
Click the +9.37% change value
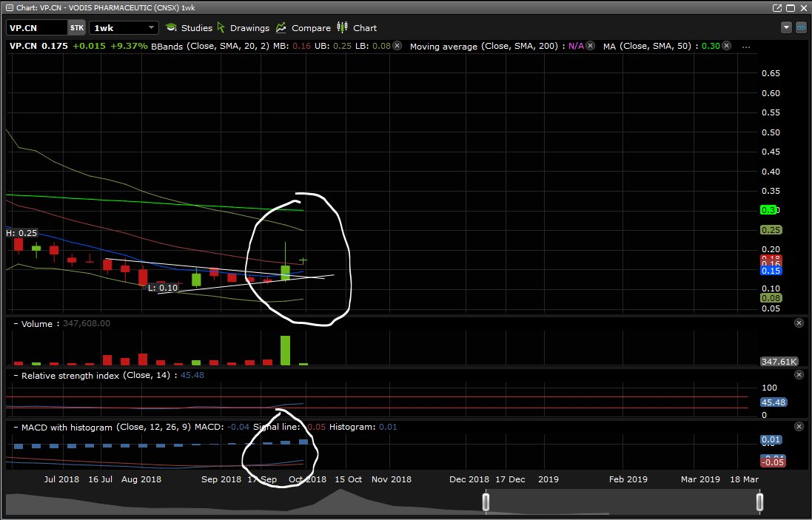tap(129, 46)
